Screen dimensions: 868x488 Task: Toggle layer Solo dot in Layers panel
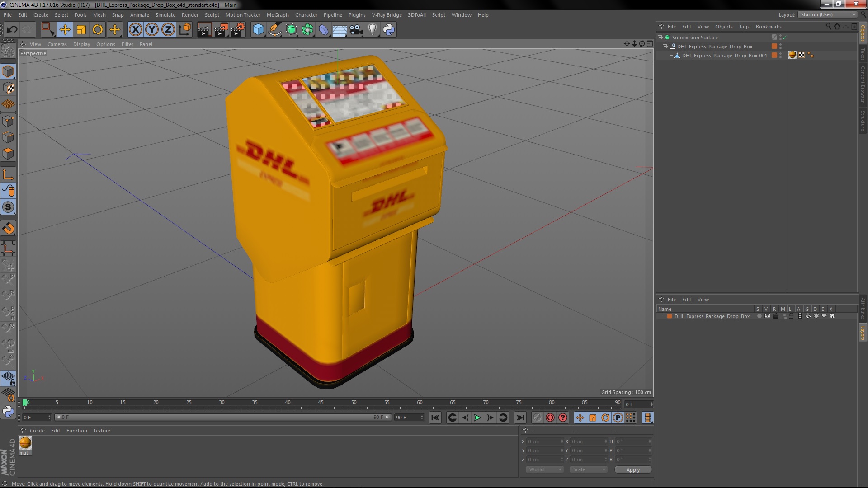coord(759,316)
